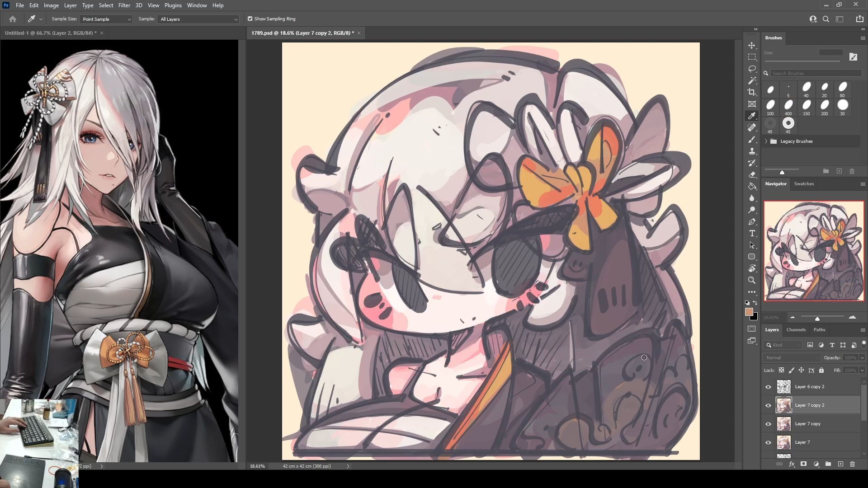This screenshot has width=868, height=488.
Task: Open the Layers panel options menu
Action: 863,330
